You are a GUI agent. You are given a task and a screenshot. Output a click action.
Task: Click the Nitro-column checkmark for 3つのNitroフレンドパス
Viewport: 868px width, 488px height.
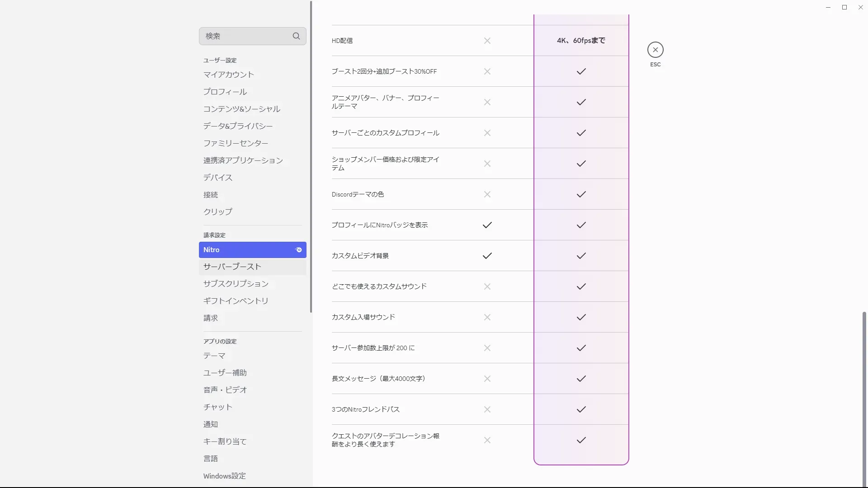581,409
